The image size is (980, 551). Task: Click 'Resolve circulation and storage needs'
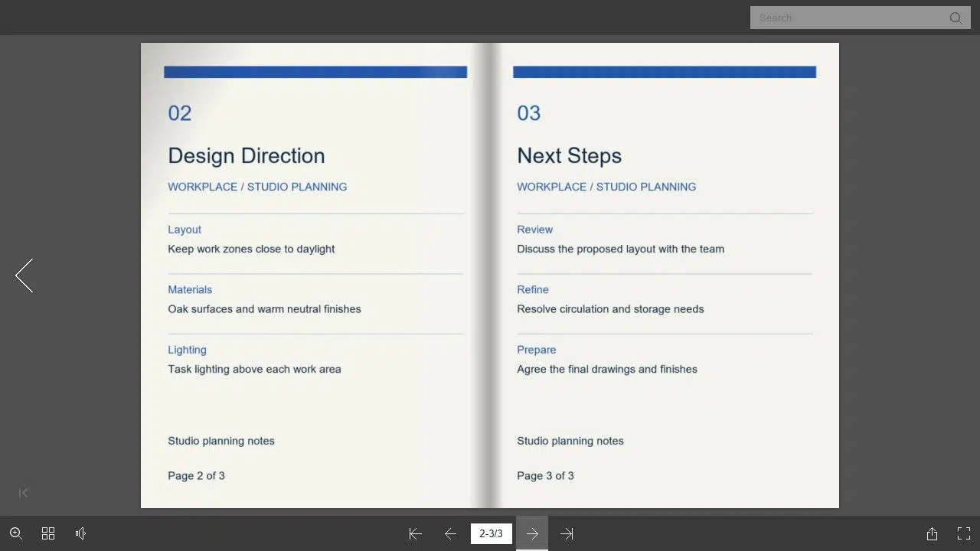point(610,309)
